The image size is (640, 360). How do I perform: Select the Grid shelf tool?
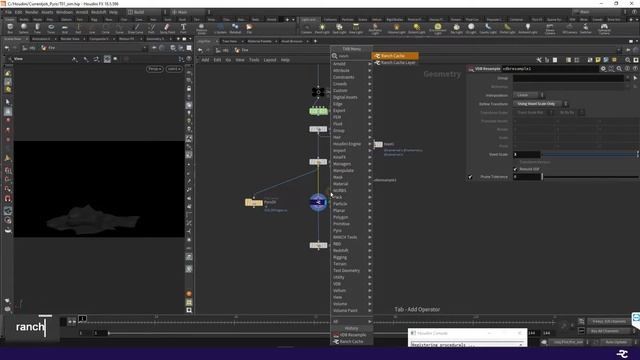click(64, 28)
